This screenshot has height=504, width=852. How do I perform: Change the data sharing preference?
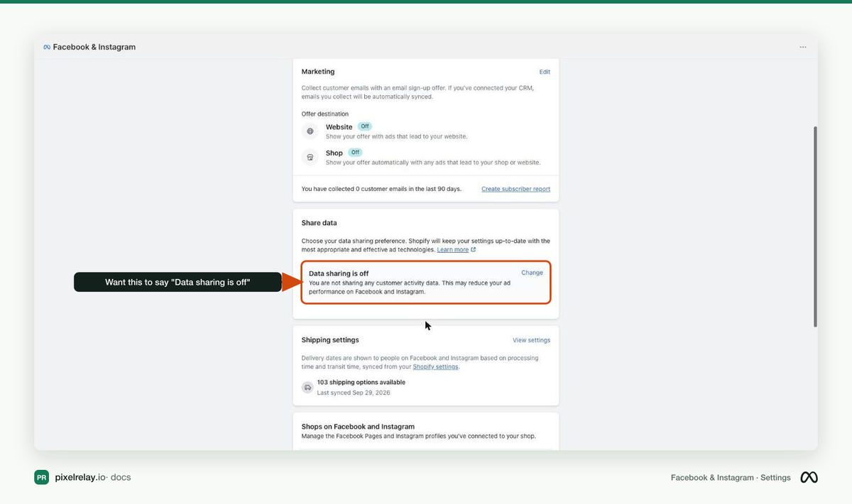coord(532,273)
